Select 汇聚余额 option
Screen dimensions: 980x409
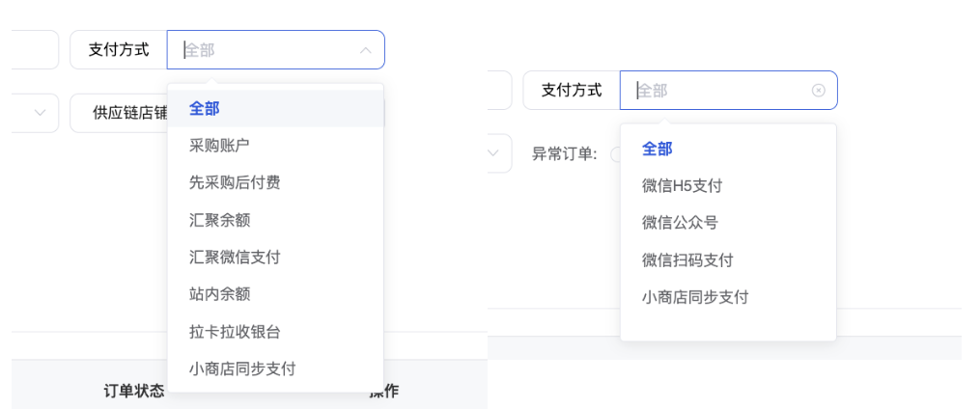(219, 220)
